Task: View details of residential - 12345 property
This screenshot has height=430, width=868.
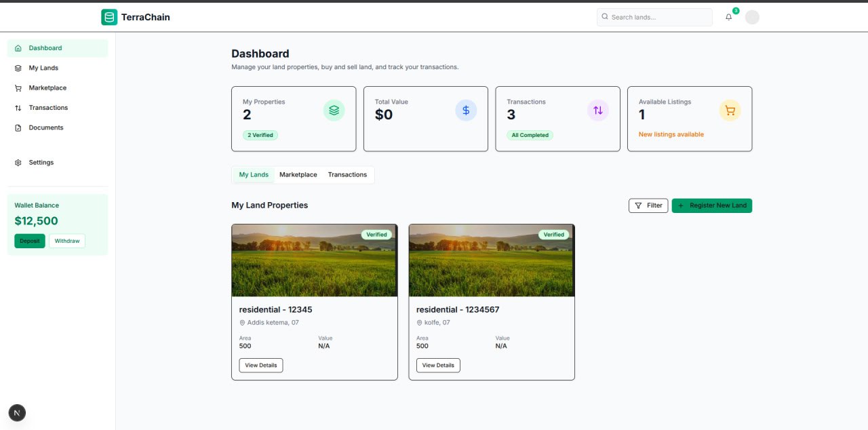Action: (260, 365)
